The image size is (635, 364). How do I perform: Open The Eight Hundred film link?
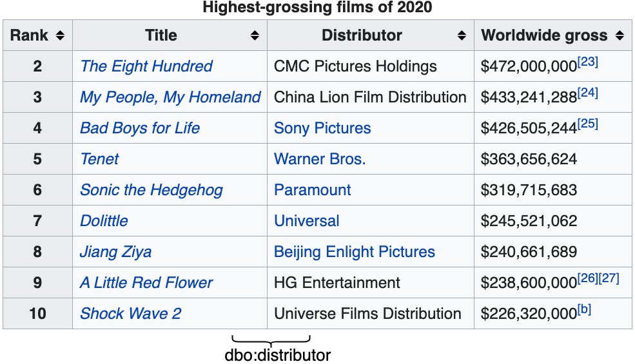(x=146, y=66)
